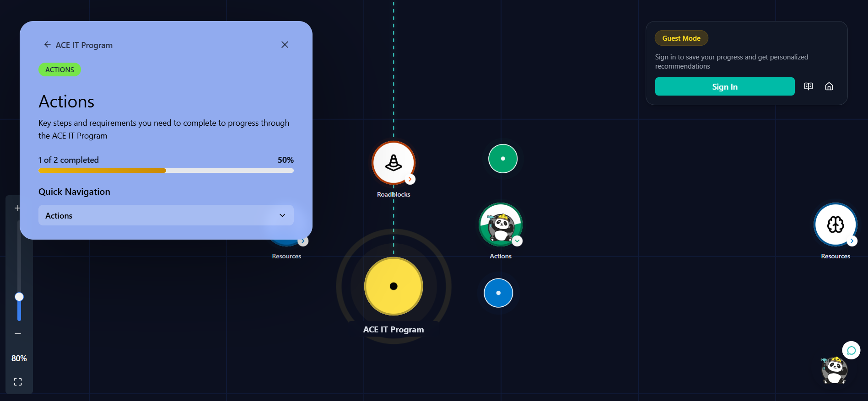Go to home via house icon

pyautogui.click(x=829, y=86)
